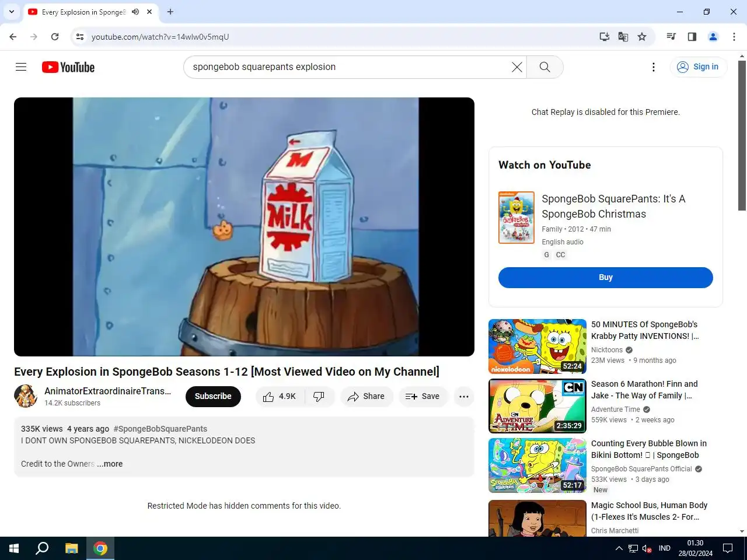Open the #SpongeBobSquarePants hashtag

pyautogui.click(x=160, y=429)
